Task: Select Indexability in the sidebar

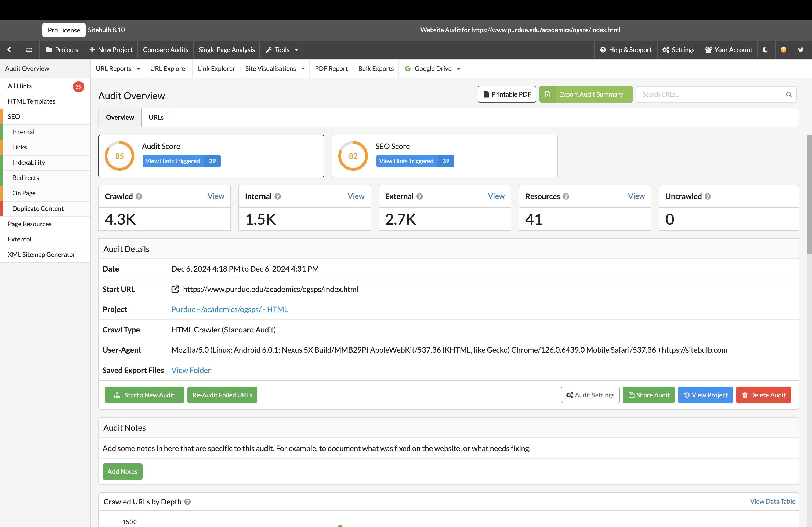Action: click(x=45, y=162)
